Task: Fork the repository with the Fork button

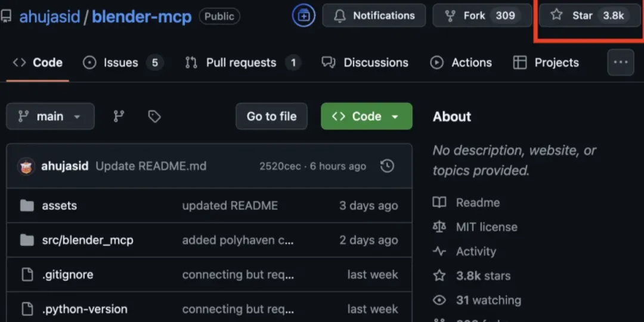Action: pyautogui.click(x=482, y=16)
